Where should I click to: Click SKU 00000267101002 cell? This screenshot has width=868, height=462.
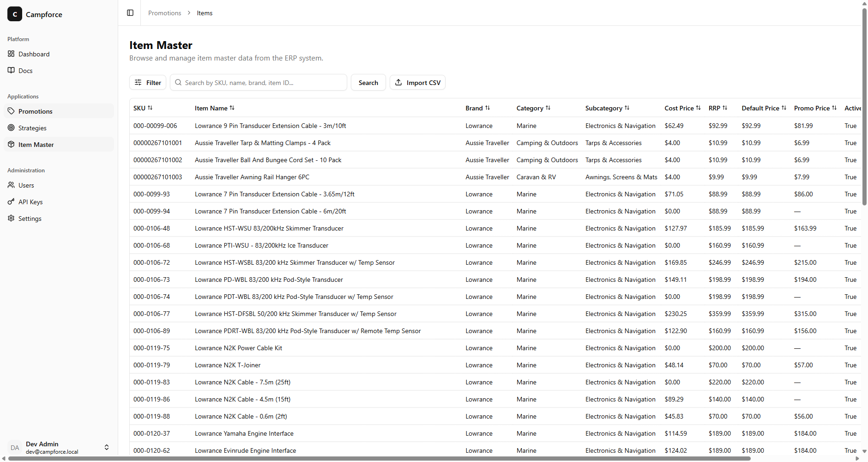click(158, 160)
